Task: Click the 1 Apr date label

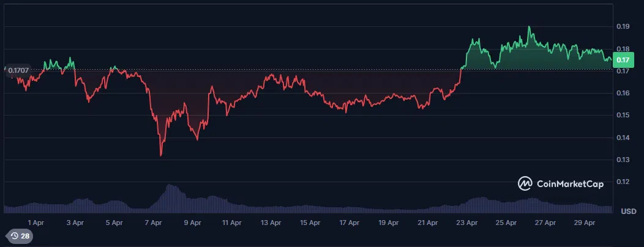Action: point(36,223)
